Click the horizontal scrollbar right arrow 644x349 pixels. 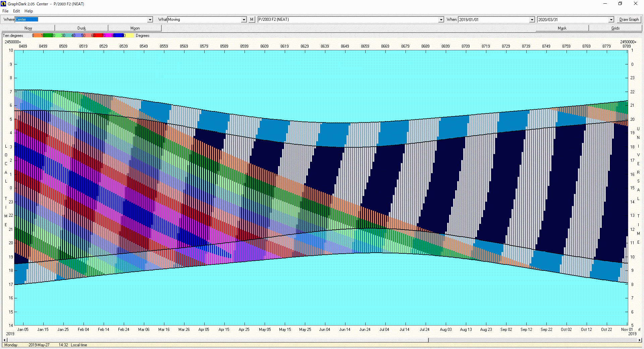pyautogui.click(x=640, y=340)
